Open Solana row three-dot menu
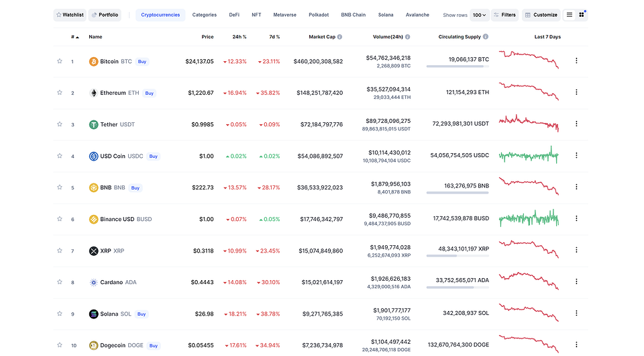This screenshot has width=644, height=356. pos(576,313)
